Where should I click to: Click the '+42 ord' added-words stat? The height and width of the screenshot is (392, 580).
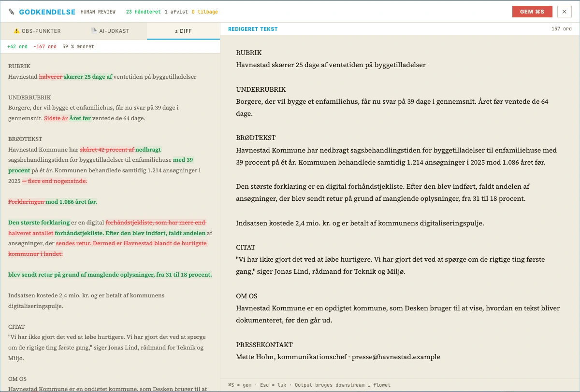pyautogui.click(x=17, y=47)
